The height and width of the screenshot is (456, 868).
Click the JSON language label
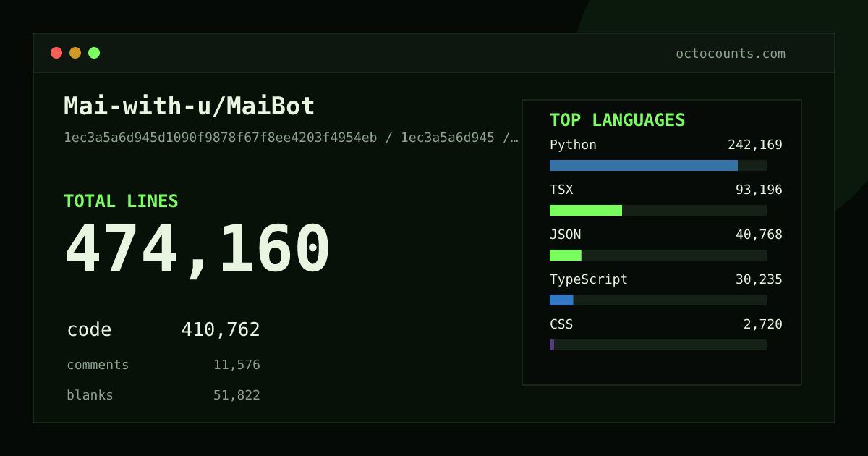pyautogui.click(x=565, y=235)
